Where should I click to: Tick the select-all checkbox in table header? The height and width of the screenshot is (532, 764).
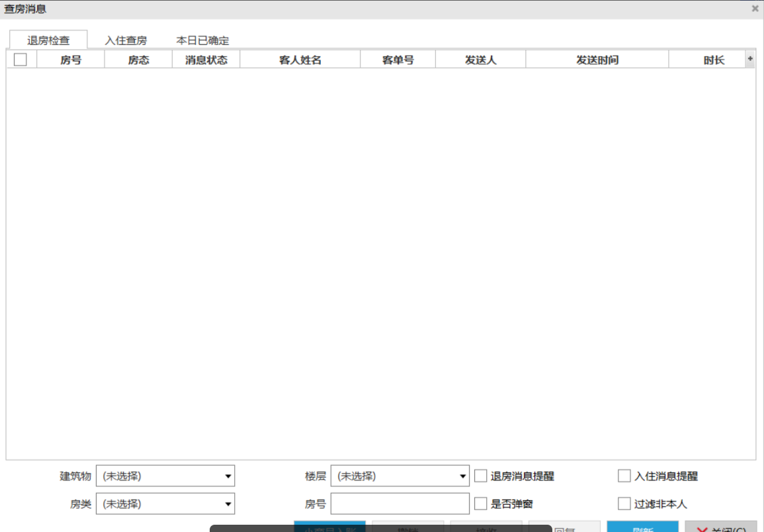coord(21,60)
